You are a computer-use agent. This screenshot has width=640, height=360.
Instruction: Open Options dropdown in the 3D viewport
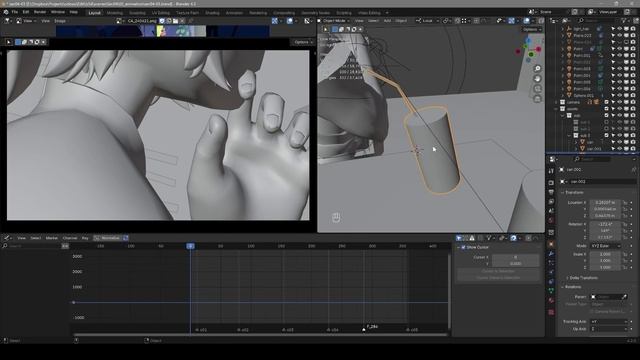coord(531,29)
